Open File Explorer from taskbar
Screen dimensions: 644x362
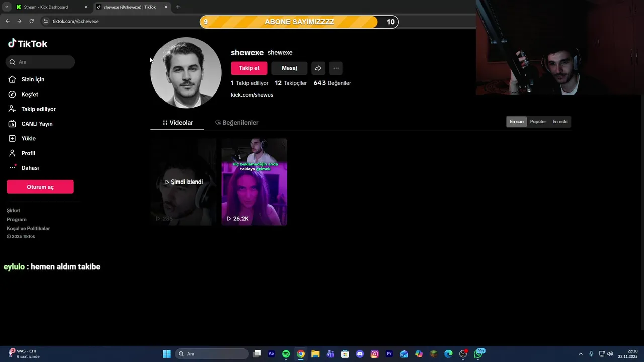coord(315,354)
